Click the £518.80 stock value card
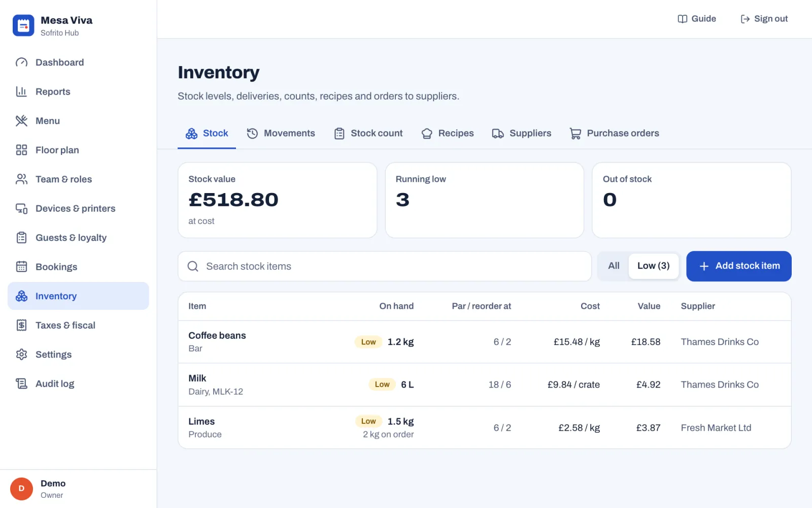This screenshot has height=508, width=812. (x=278, y=200)
